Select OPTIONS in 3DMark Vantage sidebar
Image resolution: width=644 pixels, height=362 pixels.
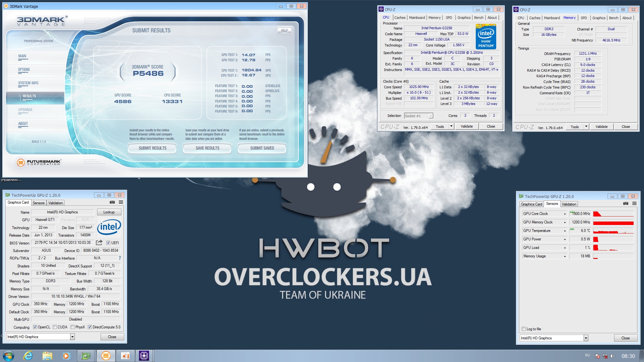pyautogui.click(x=24, y=69)
